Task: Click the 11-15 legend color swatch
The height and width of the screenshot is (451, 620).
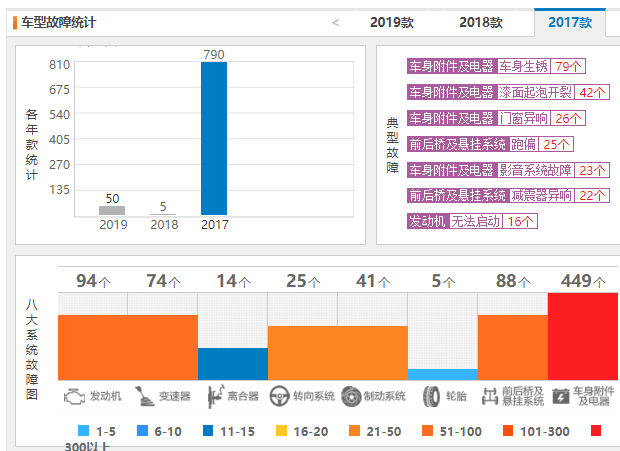Action: tap(208, 430)
